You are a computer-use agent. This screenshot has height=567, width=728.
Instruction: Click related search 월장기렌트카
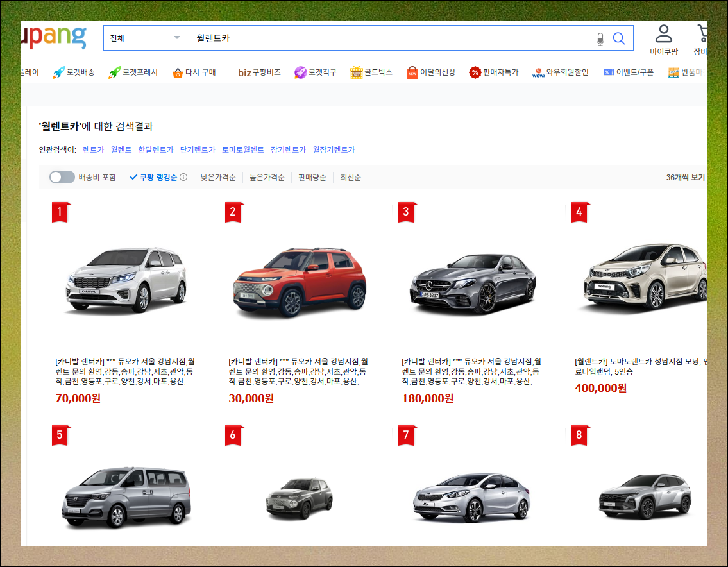(334, 149)
